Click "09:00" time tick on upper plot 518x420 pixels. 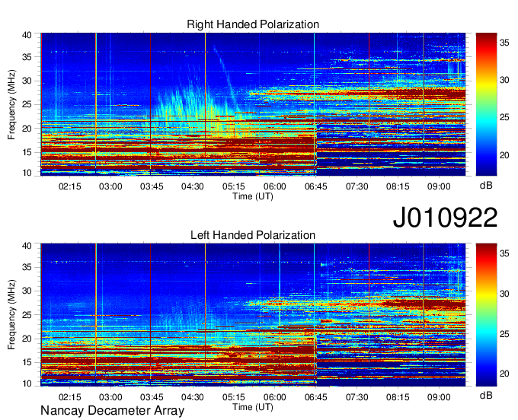439,186
